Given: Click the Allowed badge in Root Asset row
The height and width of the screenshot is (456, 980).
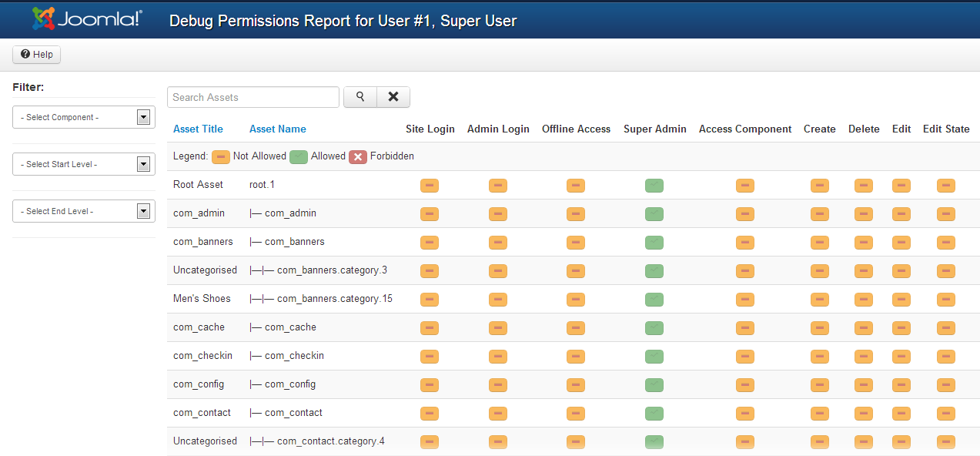Looking at the screenshot, I should point(654,186).
